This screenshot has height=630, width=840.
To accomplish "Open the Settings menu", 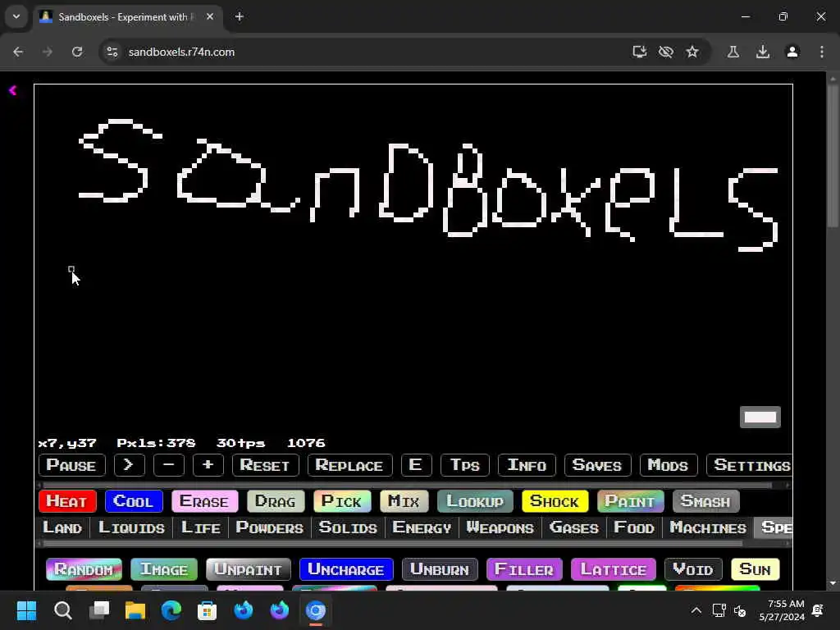I will click(750, 465).
